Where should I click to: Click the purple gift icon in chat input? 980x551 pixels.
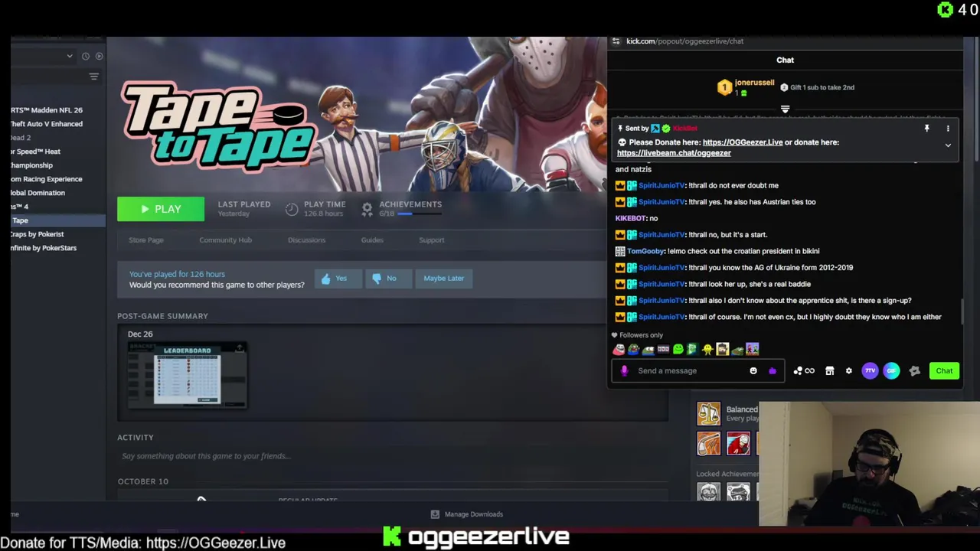[x=773, y=371]
